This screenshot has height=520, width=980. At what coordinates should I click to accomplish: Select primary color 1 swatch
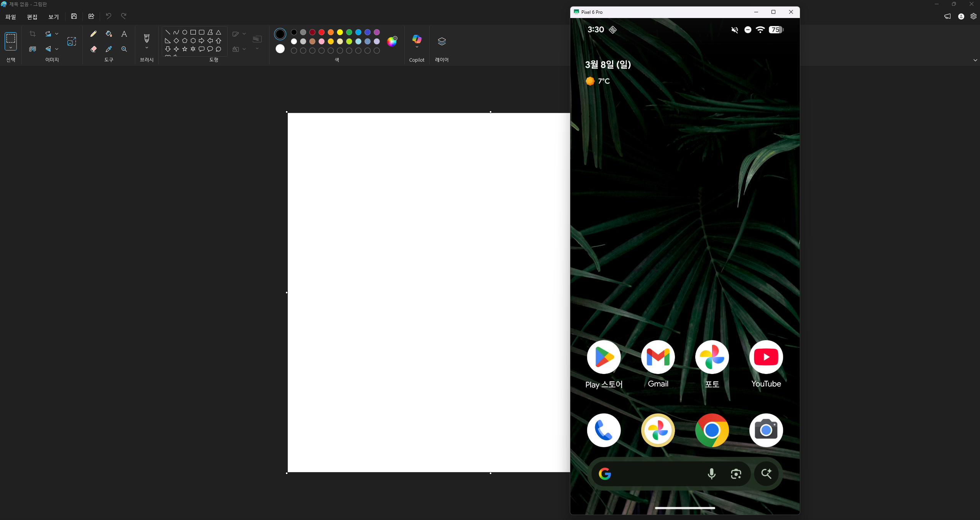pyautogui.click(x=280, y=34)
